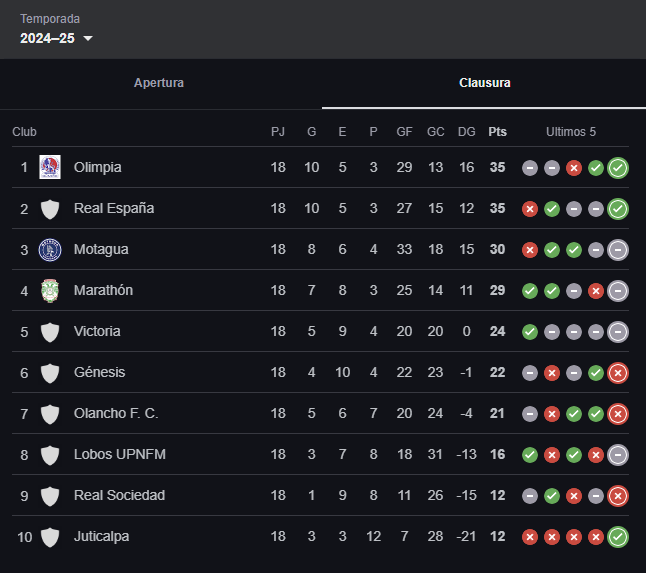Click Juticalpa's latest win checkmark icon
This screenshot has width=646, height=573.
point(618,536)
